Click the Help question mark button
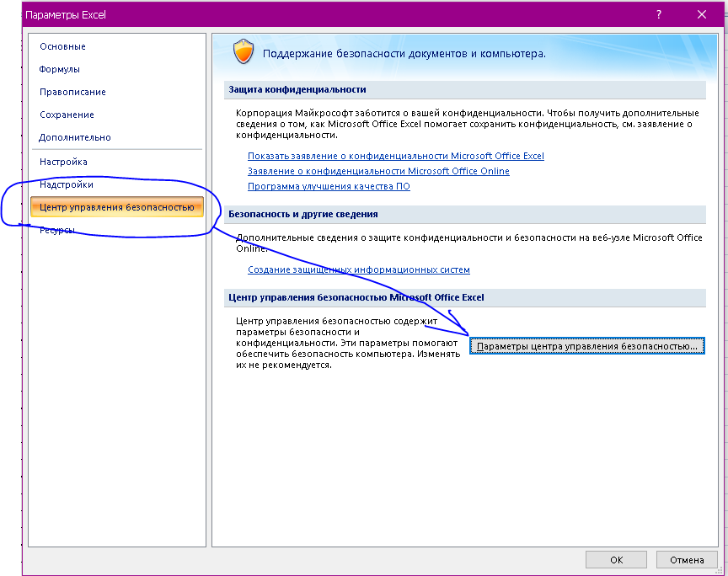This screenshot has width=728, height=576. pyautogui.click(x=659, y=14)
